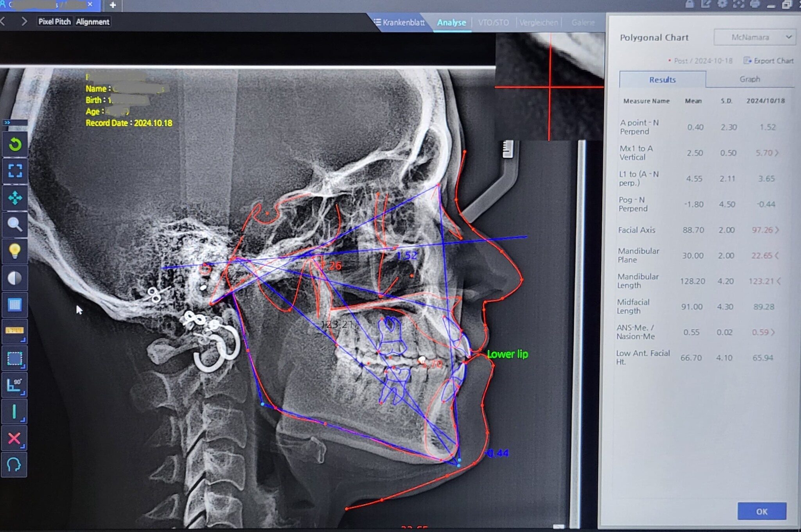Screen dimensions: 801x532
Task: Open the McNamara analysis dropdown
Action: pos(754,37)
